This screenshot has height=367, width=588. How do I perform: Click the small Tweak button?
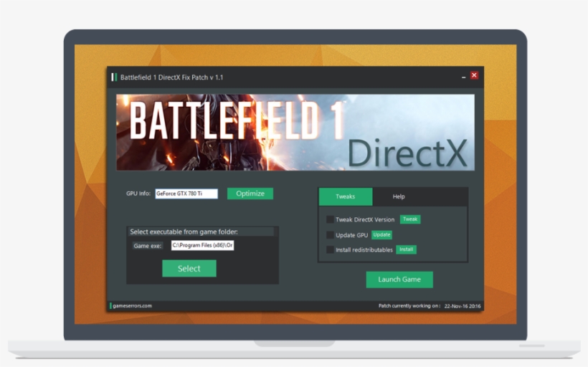point(410,219)
